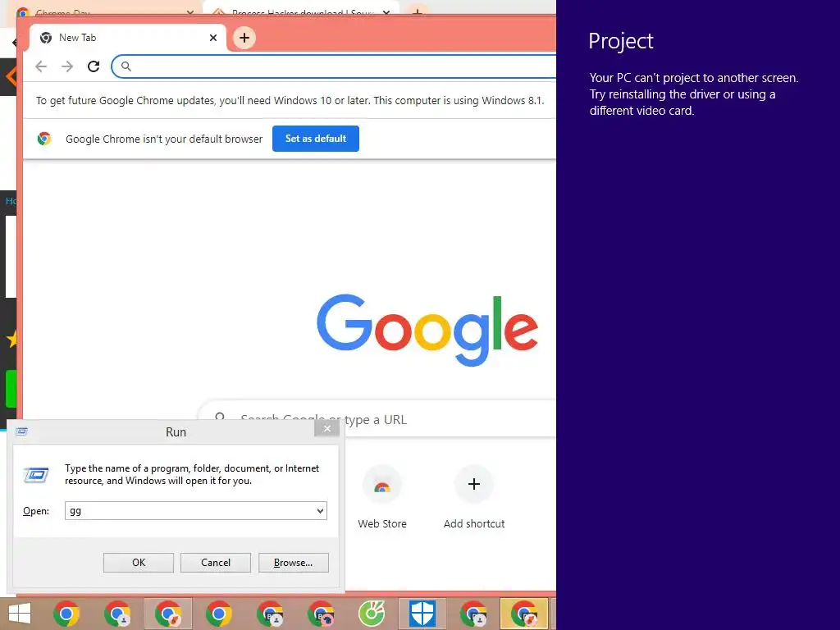
Task: Click Cancel in the Run dialog
Action: click(x=216, y=563)
